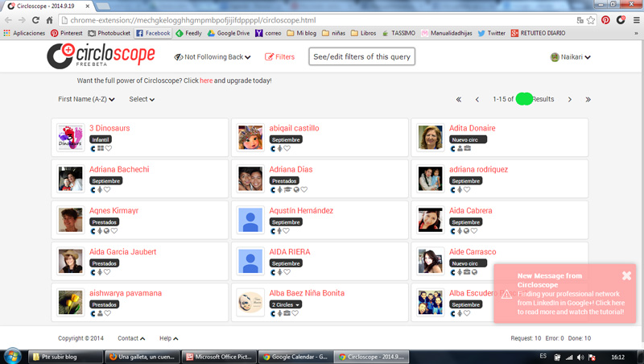This screenshot has width=644, height=364.
Task: Close the New Message notification
Action: [626, 275]
